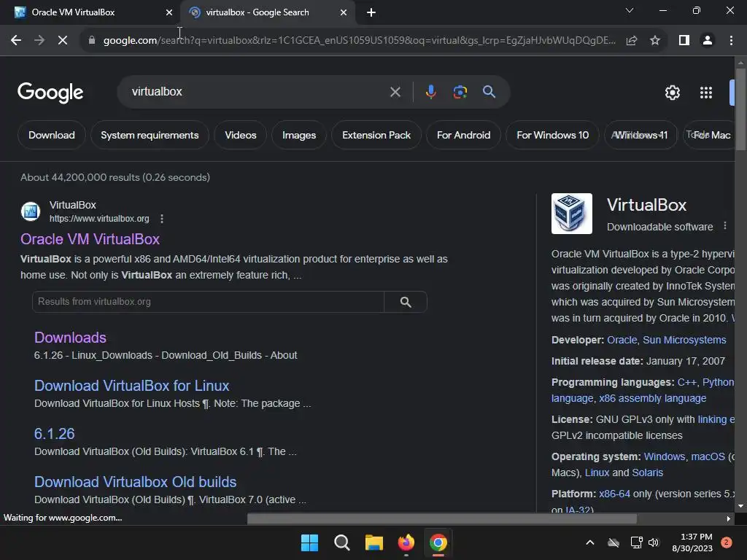This screenshot has height=560, width=747.
Task: Open virtualbox.org favicon site link
Action: pos(31,211)
